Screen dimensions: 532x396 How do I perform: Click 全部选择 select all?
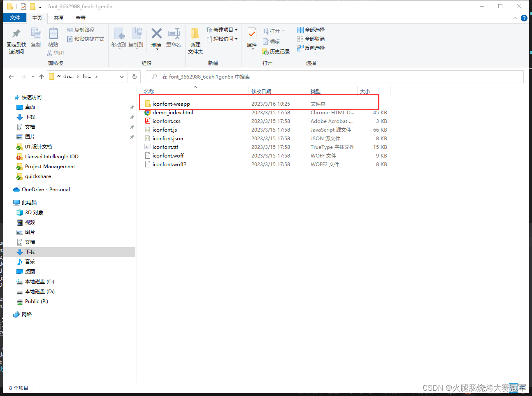pyautogui.click(x=311, y=30)
